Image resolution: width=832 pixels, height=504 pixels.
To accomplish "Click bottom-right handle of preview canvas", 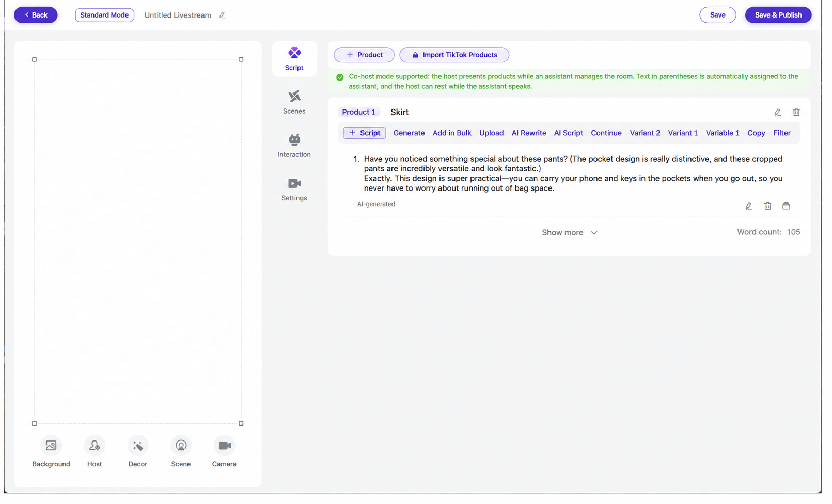I will point(241,423).
